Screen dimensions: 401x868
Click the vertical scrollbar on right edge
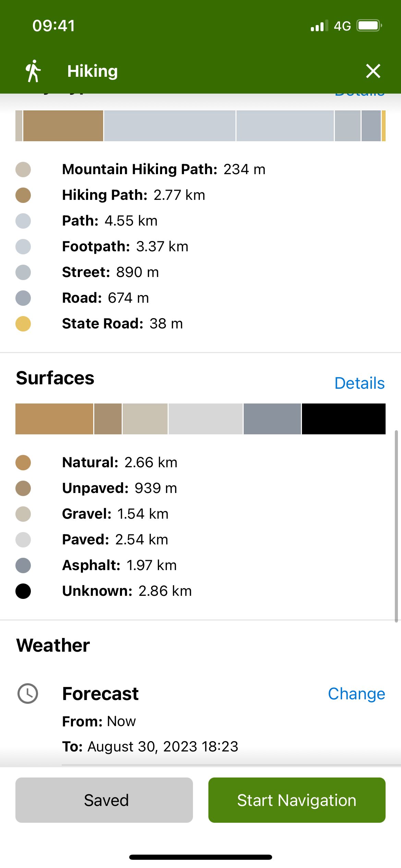tap(396, 526)
